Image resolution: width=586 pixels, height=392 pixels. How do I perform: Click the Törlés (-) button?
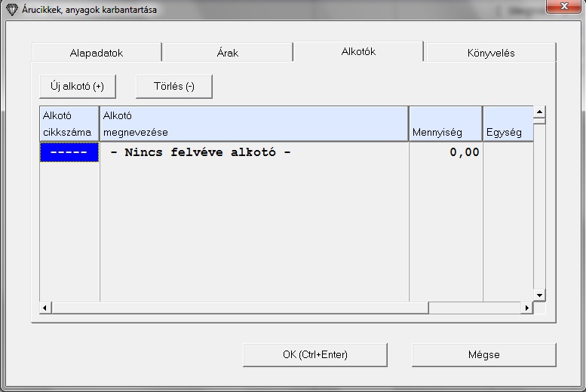coord(173,87)
